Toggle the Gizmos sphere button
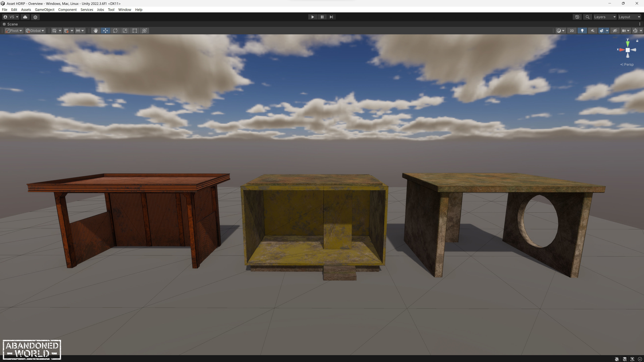Viewport: 644px width, 362px height. tap(635, 31)
